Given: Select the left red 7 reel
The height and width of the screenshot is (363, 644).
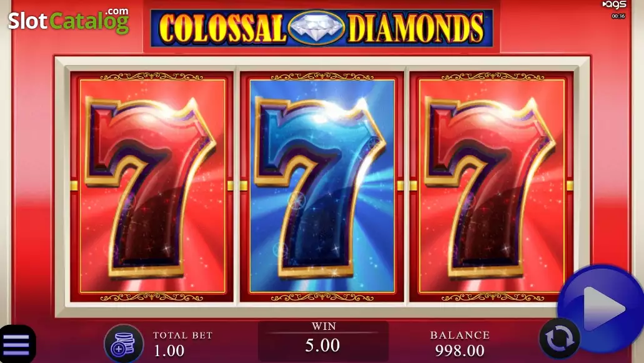Looking at the screenshot, I should coord(152,187).
